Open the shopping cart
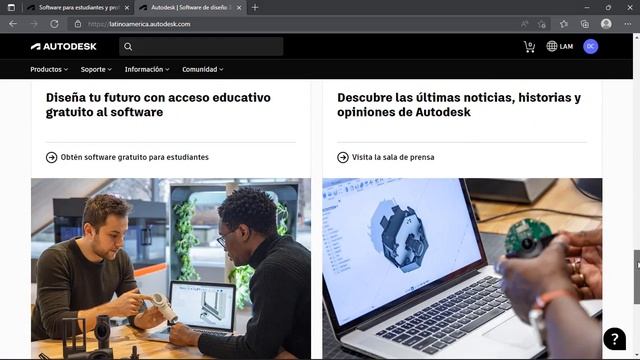 tap(529, 47)
